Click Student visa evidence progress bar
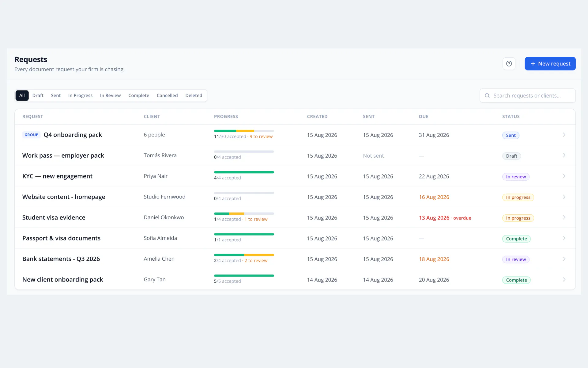 pyautogui.click(x=244, y=213)
